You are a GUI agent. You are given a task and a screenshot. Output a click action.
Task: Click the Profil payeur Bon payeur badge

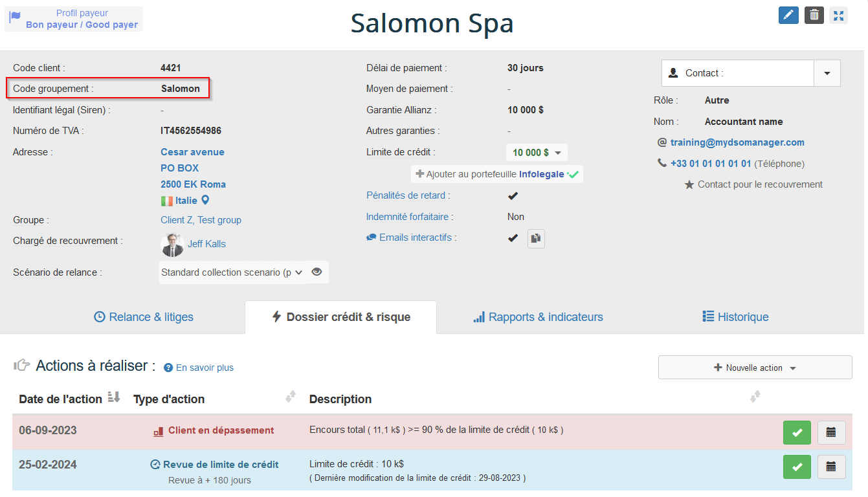pos(74,19)
